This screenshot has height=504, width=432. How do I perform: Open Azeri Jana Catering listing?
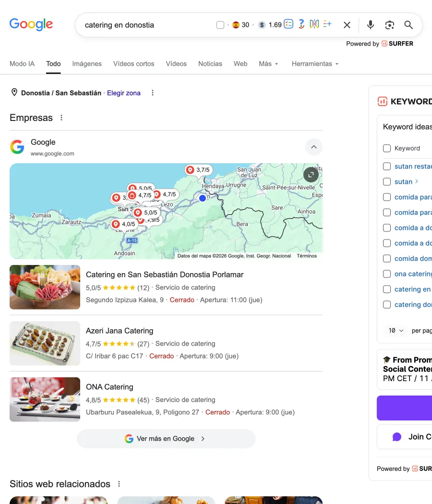tap(120, 331)
